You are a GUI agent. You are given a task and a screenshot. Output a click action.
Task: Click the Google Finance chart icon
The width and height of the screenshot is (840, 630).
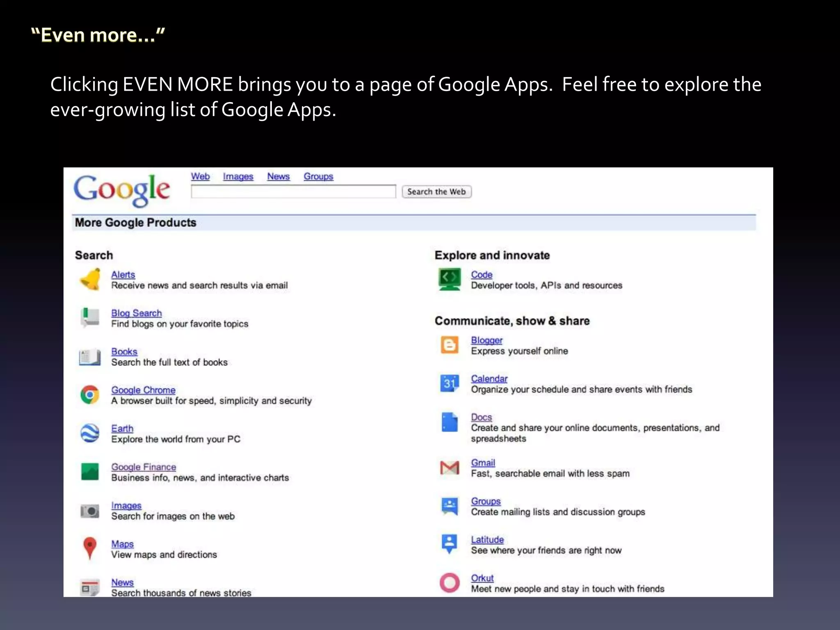[x=90, y=472]
